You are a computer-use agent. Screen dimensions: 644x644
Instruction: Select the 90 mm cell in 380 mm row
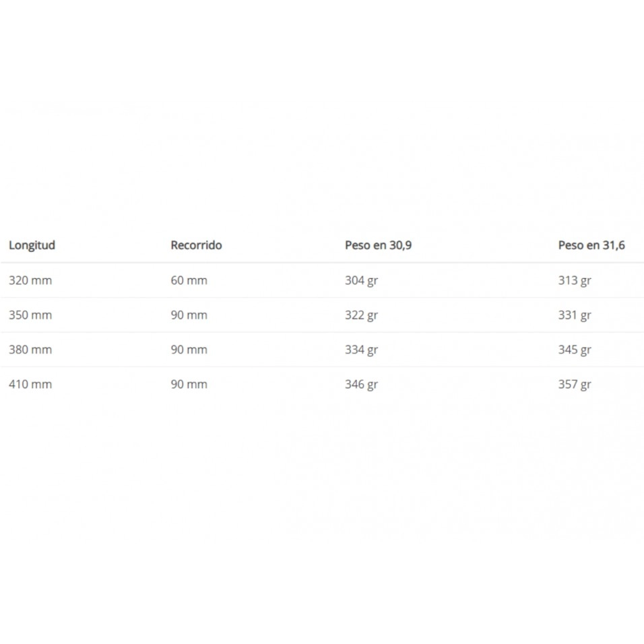pyautogui.click(x=189, y=350)
